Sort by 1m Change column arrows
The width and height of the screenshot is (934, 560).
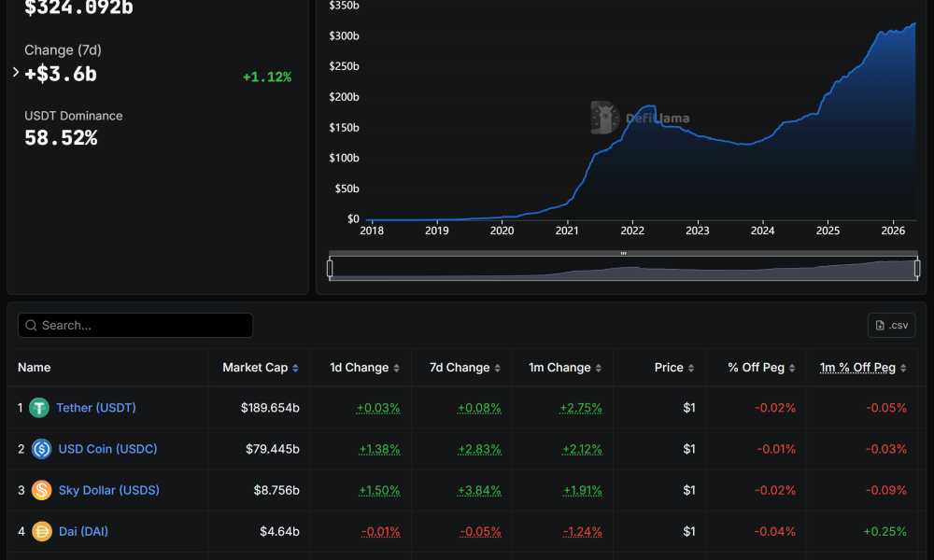(599, 369)
